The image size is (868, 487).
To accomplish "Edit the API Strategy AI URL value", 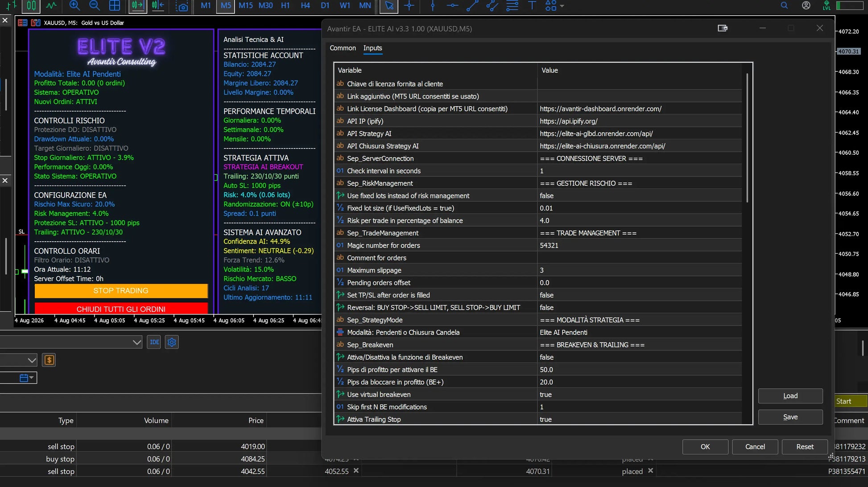I will coord(639,133).
